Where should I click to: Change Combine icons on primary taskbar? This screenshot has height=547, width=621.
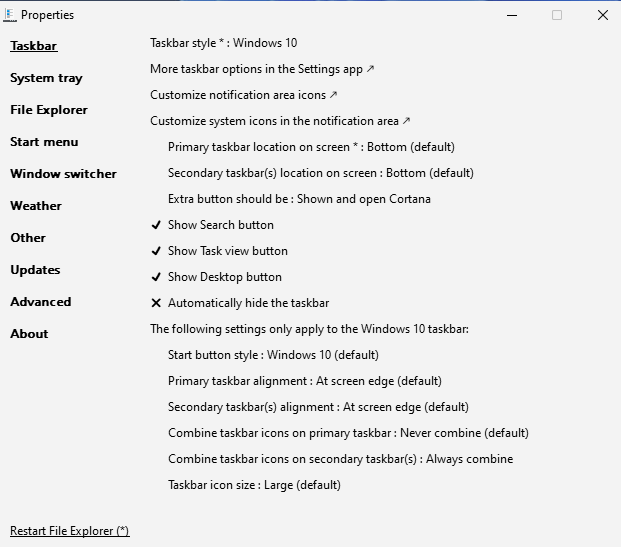click(x=349, y=433)
